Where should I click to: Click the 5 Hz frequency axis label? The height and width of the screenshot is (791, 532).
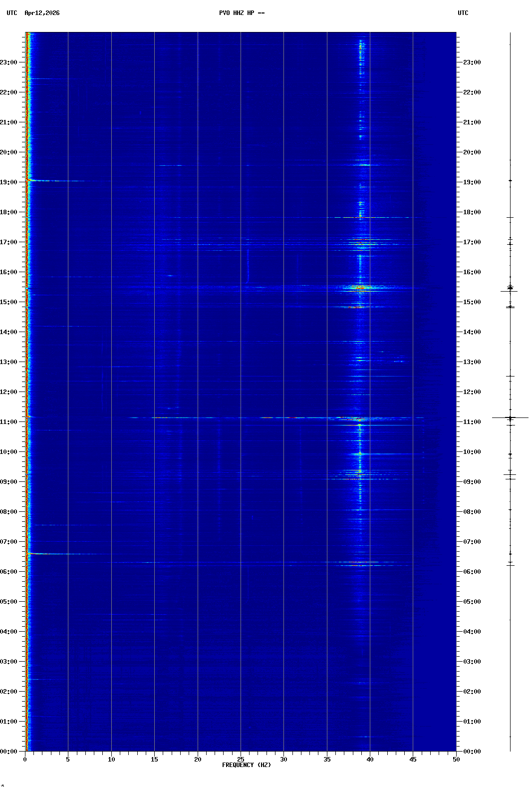(x=68, y=760)
